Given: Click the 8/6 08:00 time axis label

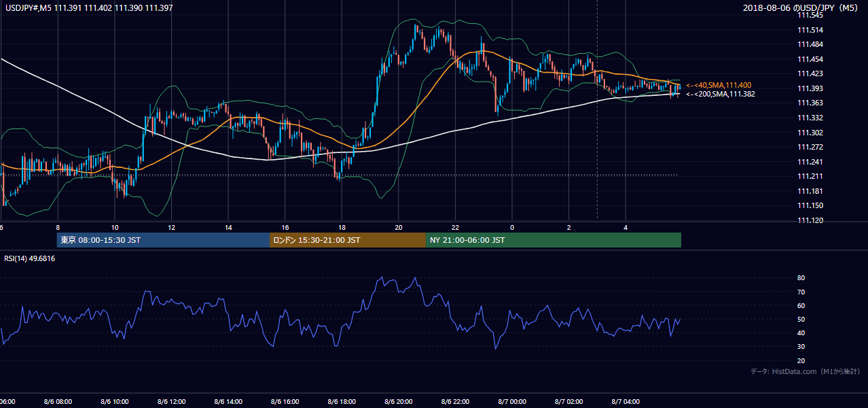Looking at the screenshot, I should 58,402.
